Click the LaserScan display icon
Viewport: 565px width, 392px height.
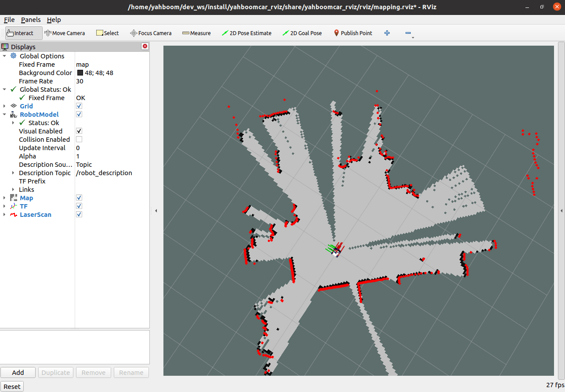click(13, 214)
